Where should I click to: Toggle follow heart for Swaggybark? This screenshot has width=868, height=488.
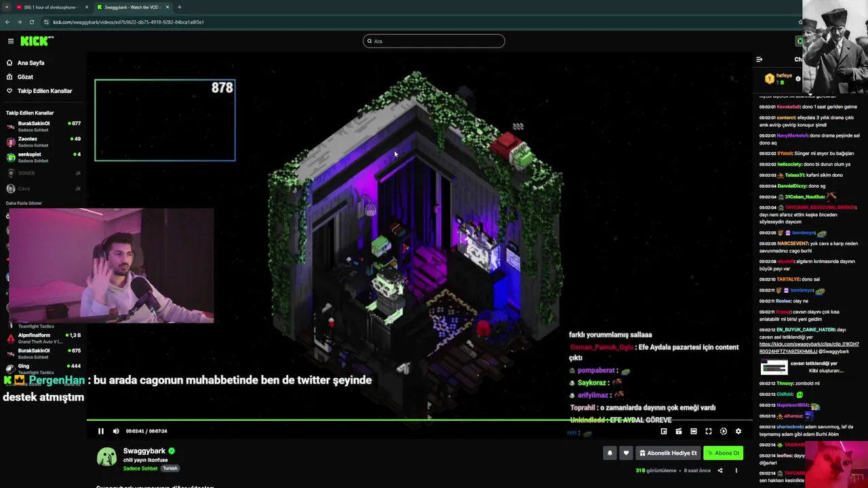pyautogui.click(x=626, y=453)
